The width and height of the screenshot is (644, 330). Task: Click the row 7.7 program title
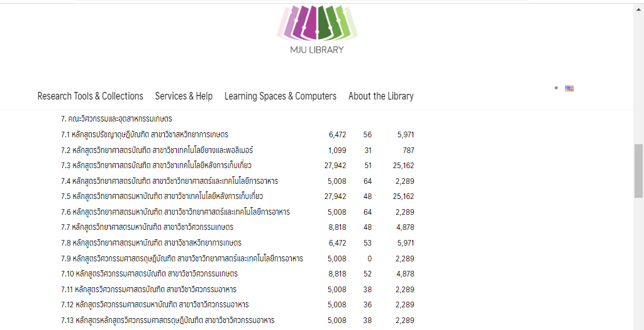coord(147,227)
